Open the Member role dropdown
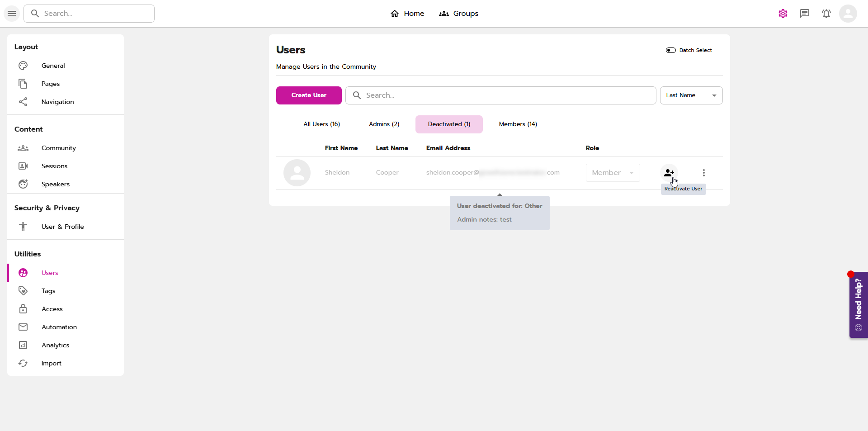Viewport: 868px width, 431px height. coord(613,173)
